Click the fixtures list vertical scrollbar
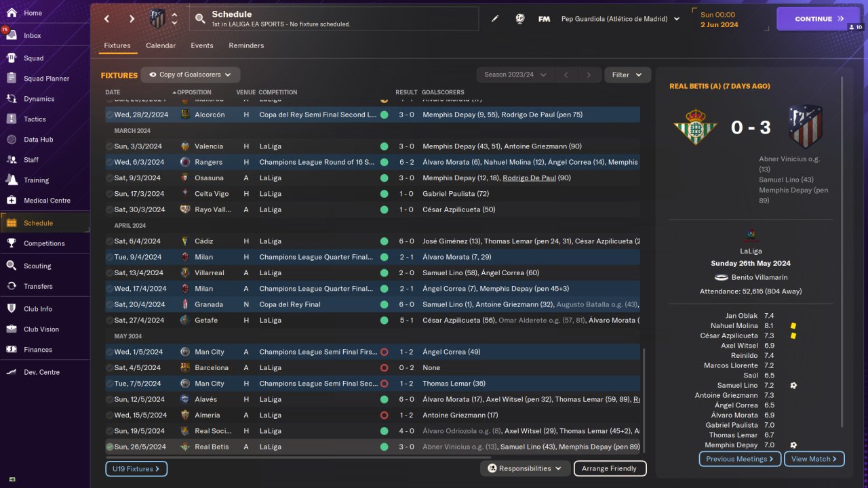The height and width of the screenshot is (488, 868). [x=644, y=400]
